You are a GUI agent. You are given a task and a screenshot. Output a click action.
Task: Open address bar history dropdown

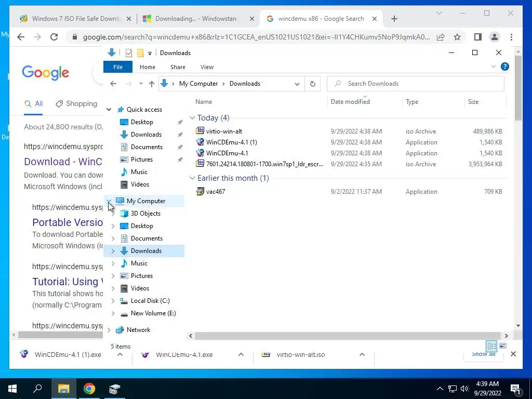(297, 84)
